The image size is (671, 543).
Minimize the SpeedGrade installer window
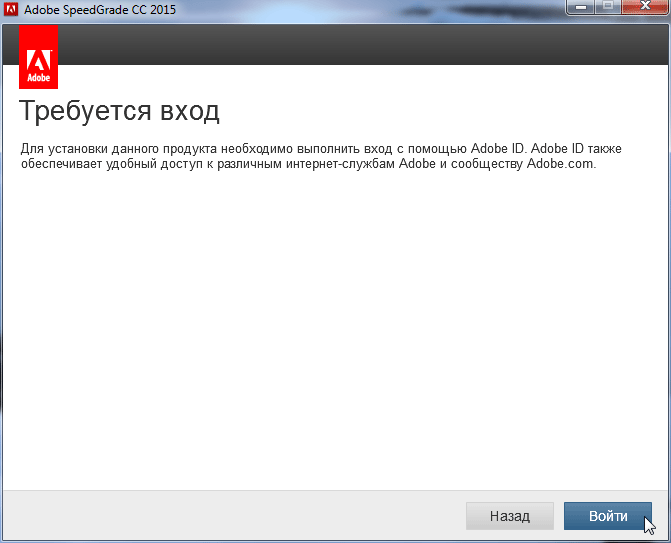[x=580, y=6]
